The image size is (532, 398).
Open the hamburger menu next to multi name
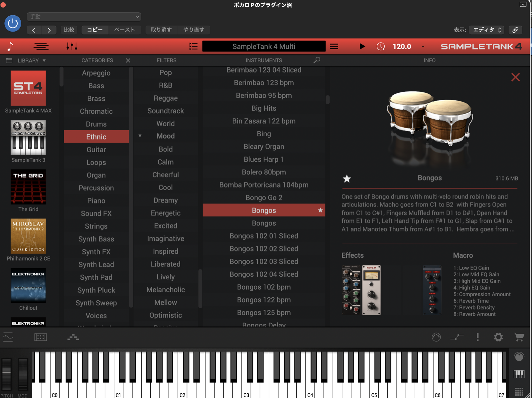[334, 47]
